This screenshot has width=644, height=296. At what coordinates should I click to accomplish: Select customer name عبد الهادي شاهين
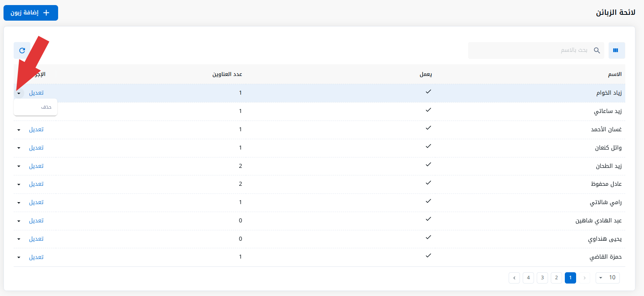[599, 221]
